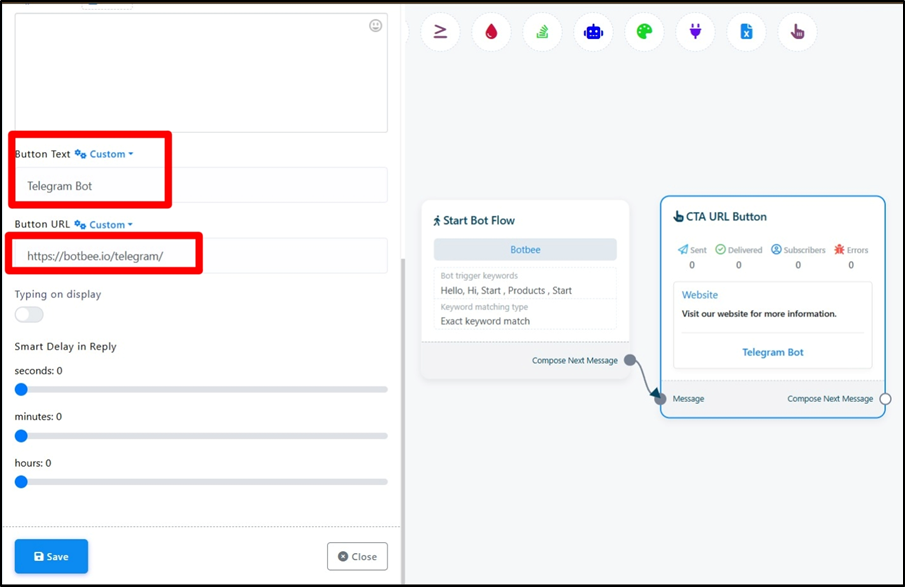Click the hours delay slider handle
Screen dimensions: 905x587
point(21,482)
